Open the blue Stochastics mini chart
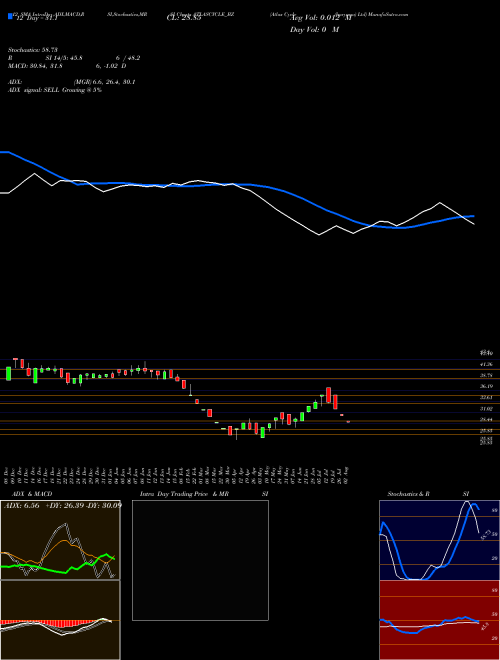This screenshot has height=660, width=500. coord(439,540)
